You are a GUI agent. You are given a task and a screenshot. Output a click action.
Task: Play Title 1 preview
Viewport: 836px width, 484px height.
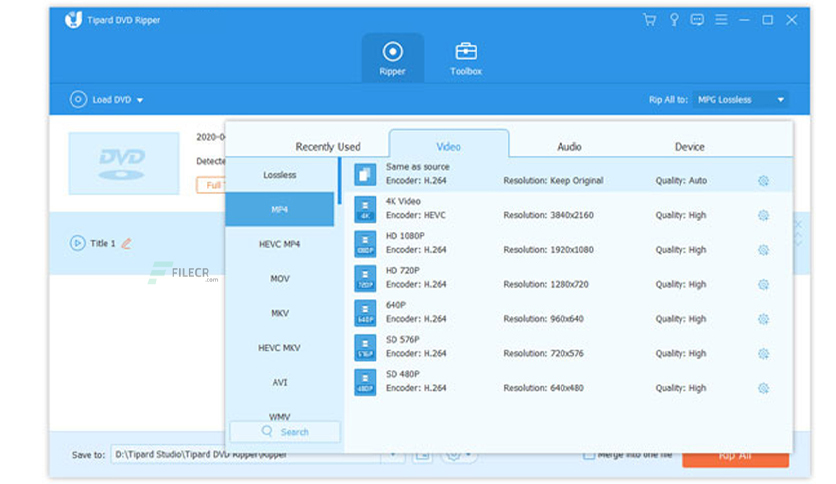(77, 243)
